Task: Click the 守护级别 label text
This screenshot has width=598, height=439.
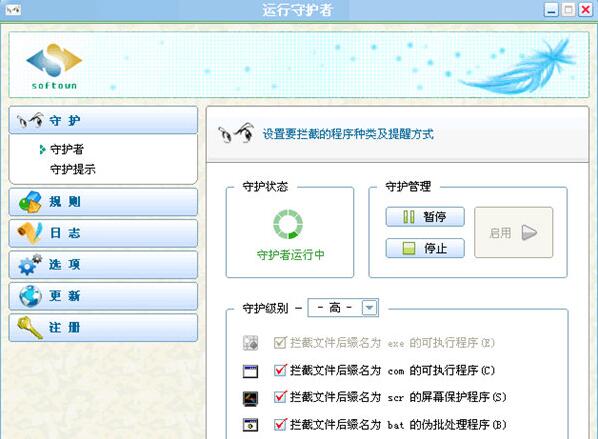Action: (x=265, y=308)
